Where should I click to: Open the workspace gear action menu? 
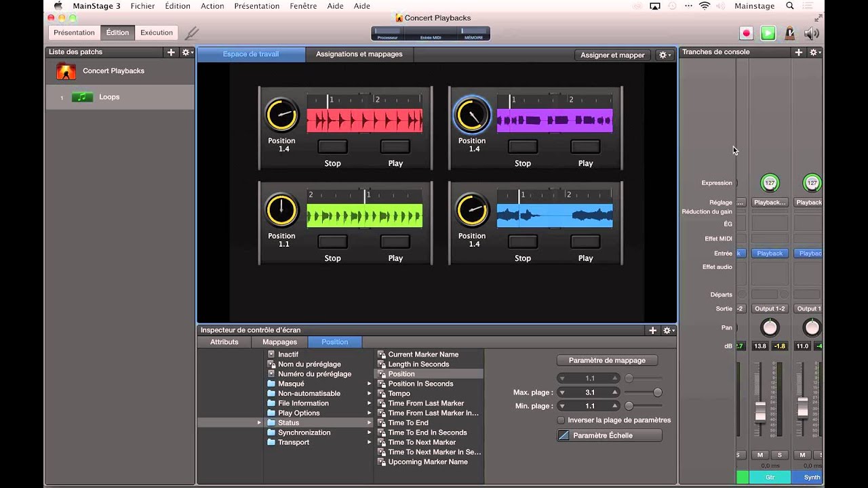coord(664,55)
